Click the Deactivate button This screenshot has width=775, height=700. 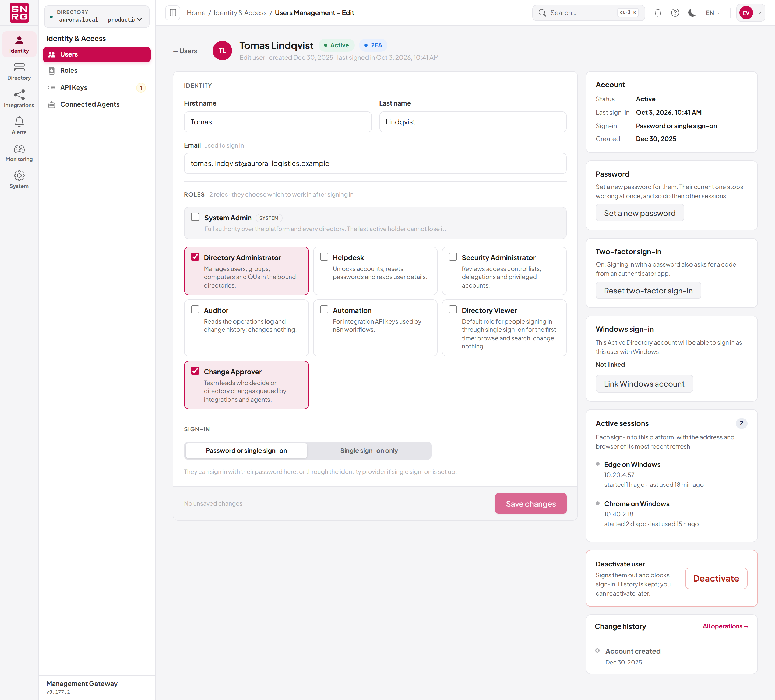716,579
